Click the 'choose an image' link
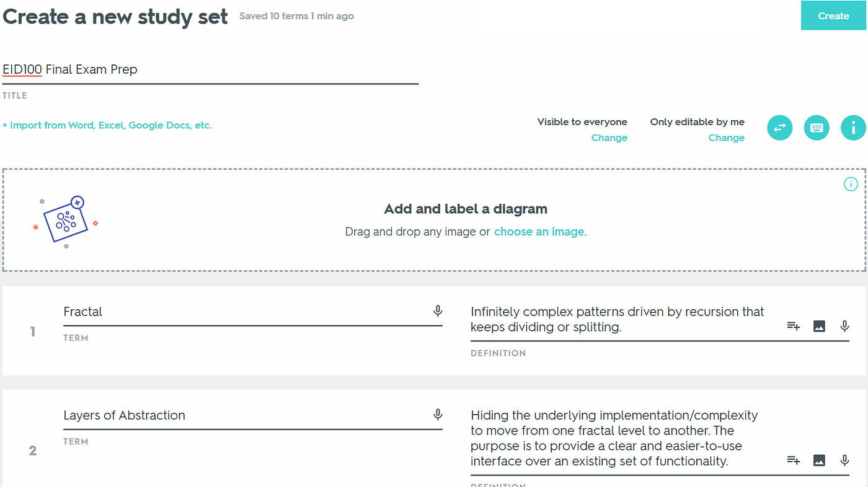The height and width of the screenshot is (487, 868). (x=539, y=232)
